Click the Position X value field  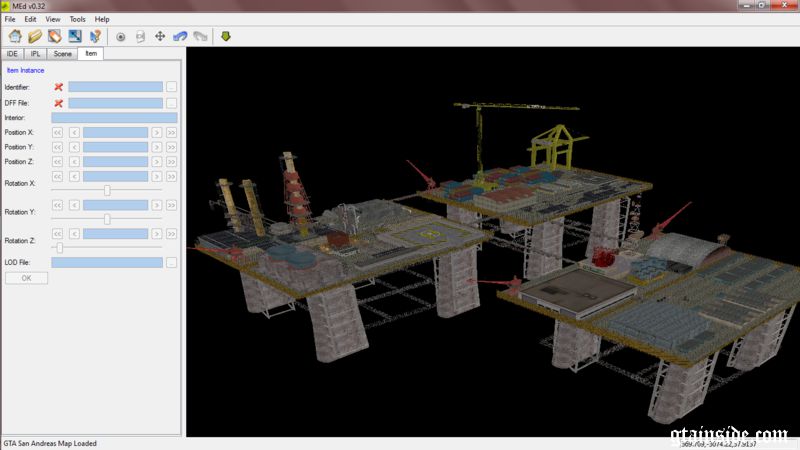pos(115,133)
